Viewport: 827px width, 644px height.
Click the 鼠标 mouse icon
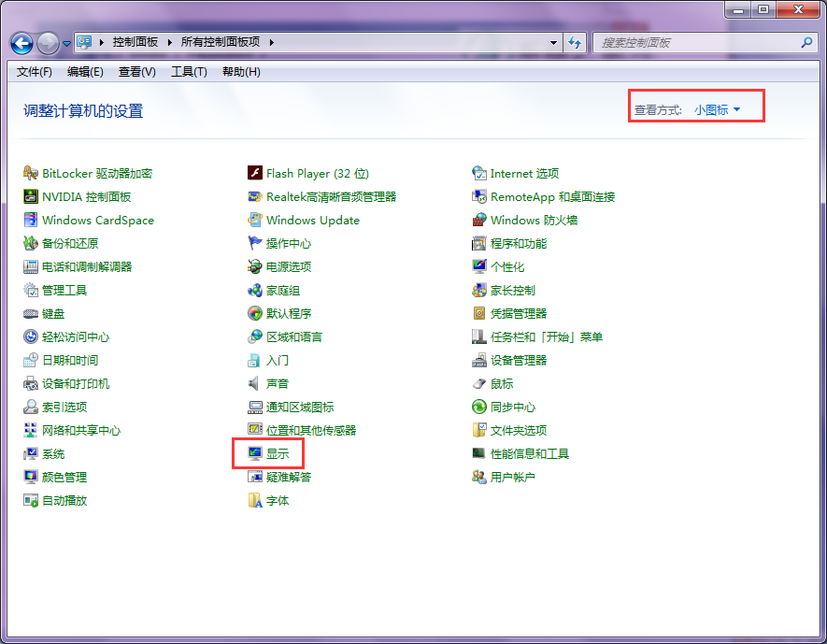click(x=478, y=383)
